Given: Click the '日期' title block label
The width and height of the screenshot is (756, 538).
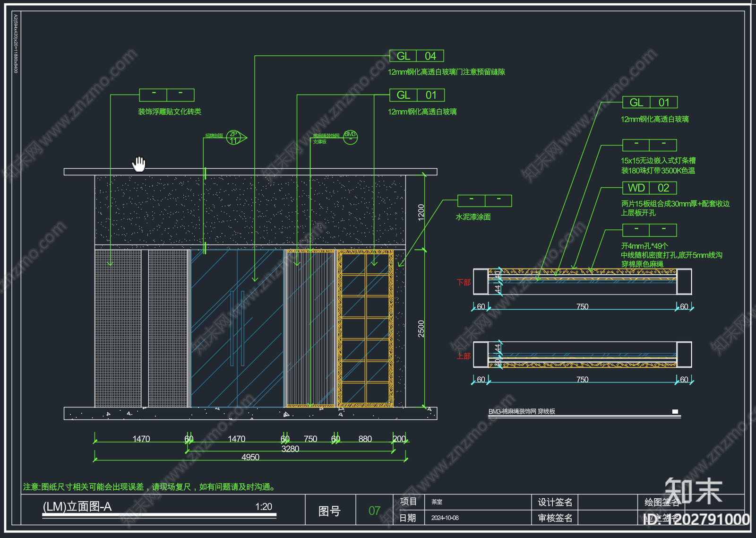Looking at the screenshot, I should point(408,518).
